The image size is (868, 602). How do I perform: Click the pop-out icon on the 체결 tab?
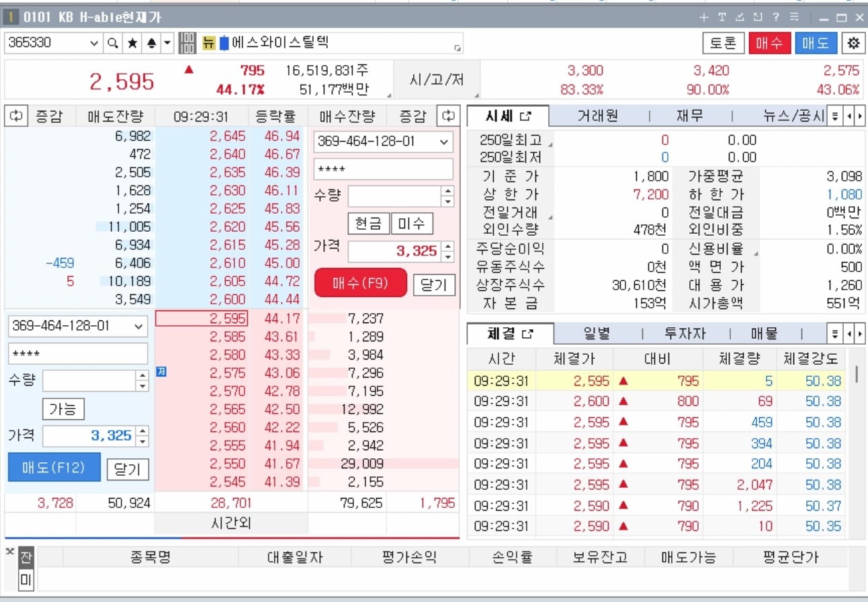click(527, 333)
